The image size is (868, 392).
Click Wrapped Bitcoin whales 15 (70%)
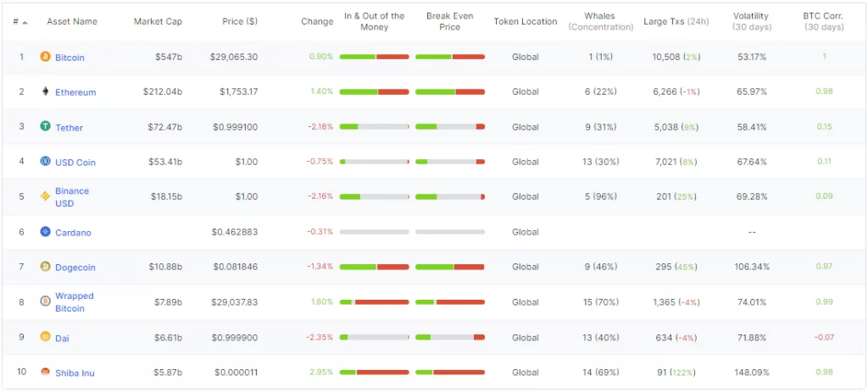click(x=601, y=302)
